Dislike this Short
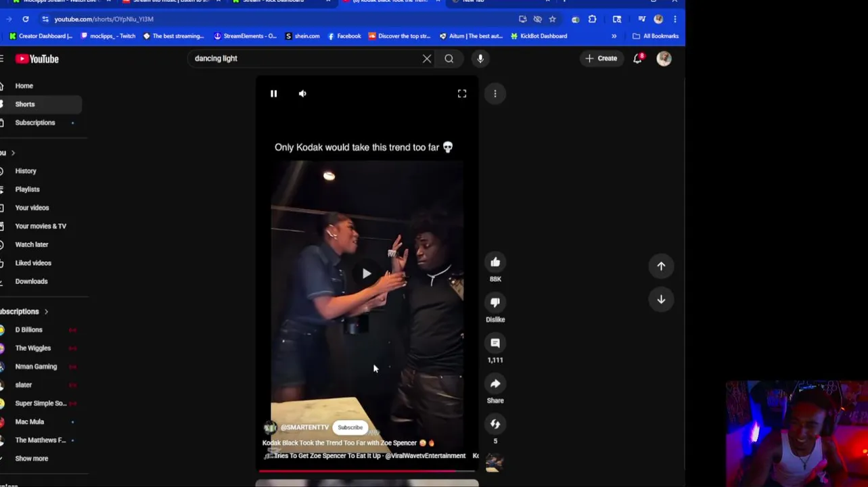 (495, 303)
